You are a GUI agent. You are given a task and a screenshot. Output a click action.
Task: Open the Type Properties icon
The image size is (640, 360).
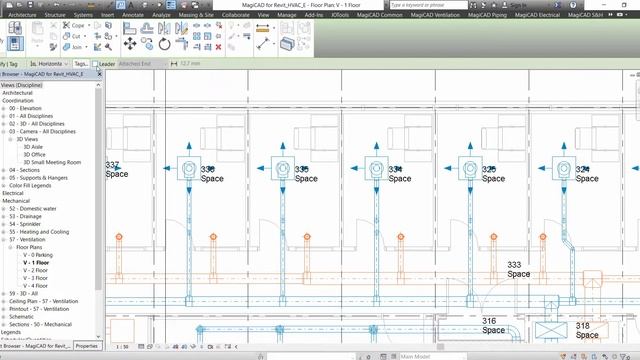15,28
